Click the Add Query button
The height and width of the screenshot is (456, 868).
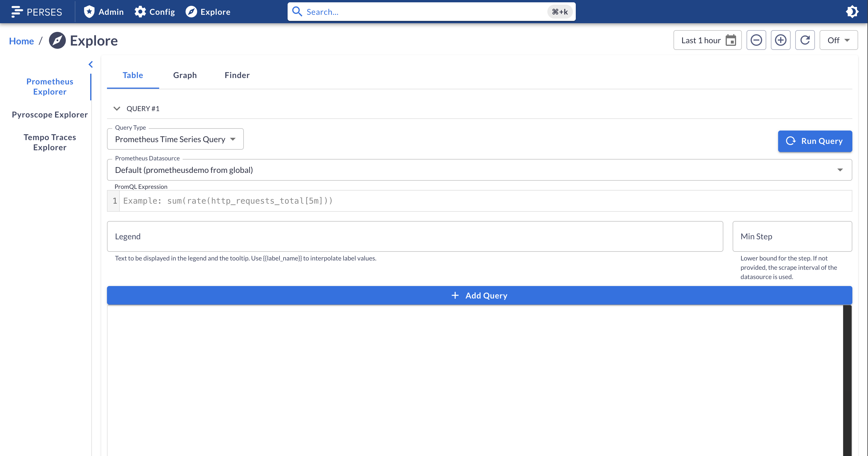coord(479,296)
